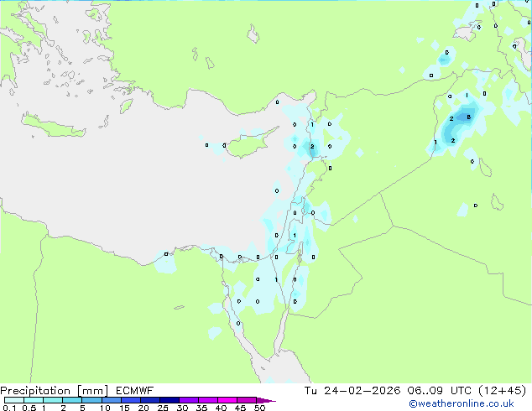Screen dimensions: 532x411
Task: Select the 35–40 mm legend swatch
Action: pos(207,400)
